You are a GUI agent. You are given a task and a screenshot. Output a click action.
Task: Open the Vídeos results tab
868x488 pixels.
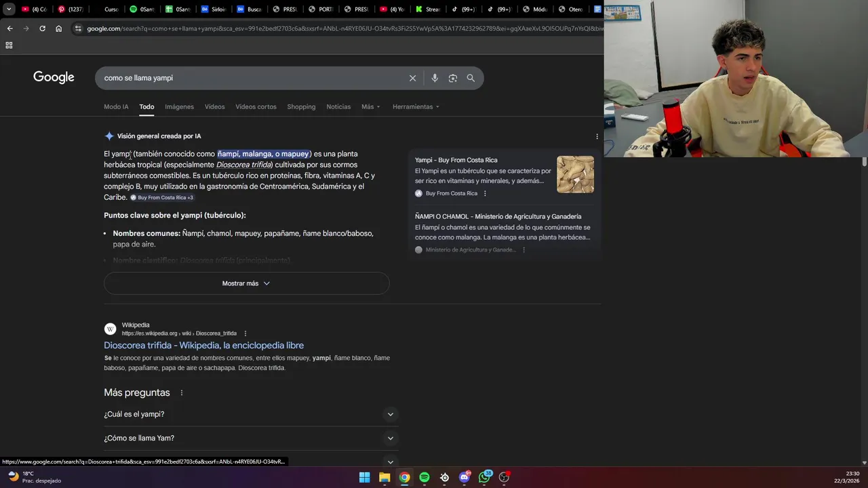pos(214,106)
